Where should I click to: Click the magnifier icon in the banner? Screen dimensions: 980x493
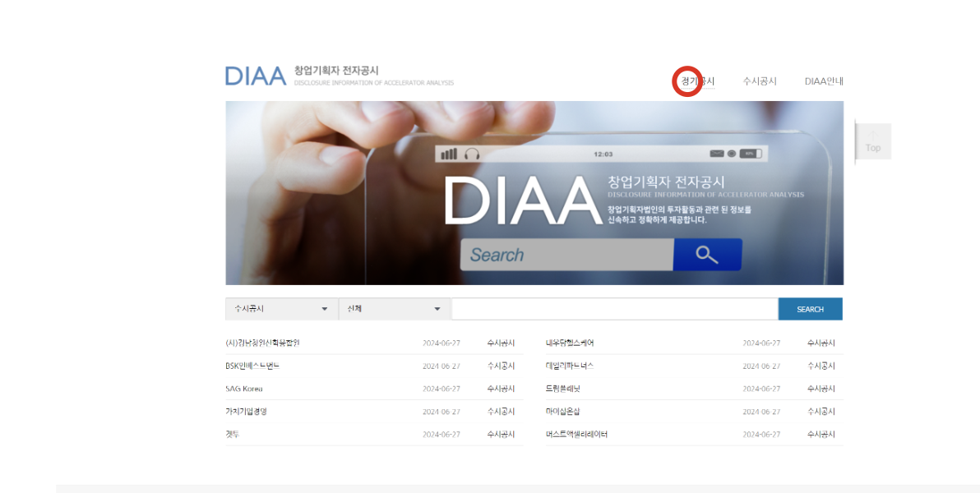(x=708, y=255)
